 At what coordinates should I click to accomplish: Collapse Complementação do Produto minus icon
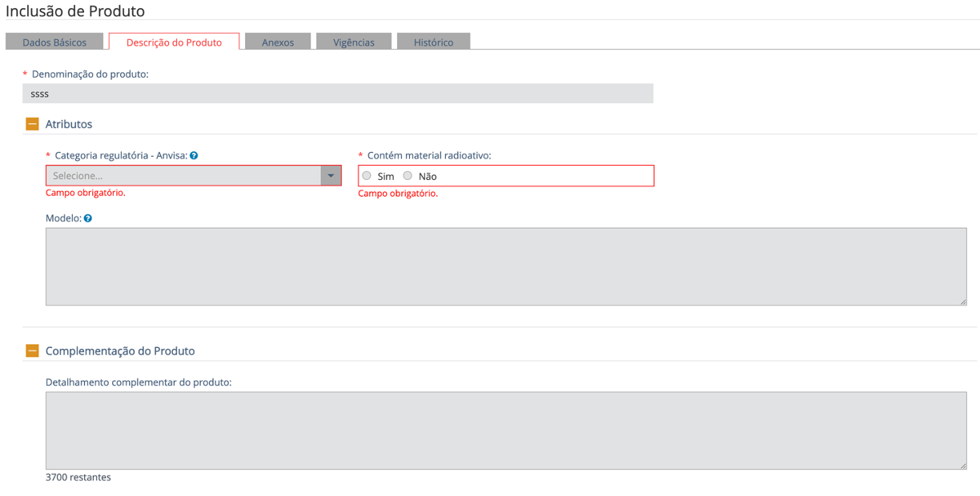tap(32, 350)
